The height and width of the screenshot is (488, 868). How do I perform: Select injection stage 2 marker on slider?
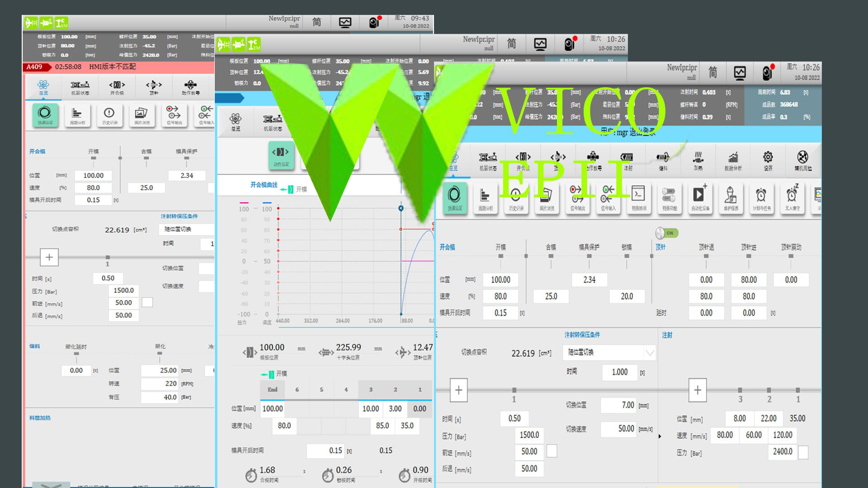click(769, 390)
